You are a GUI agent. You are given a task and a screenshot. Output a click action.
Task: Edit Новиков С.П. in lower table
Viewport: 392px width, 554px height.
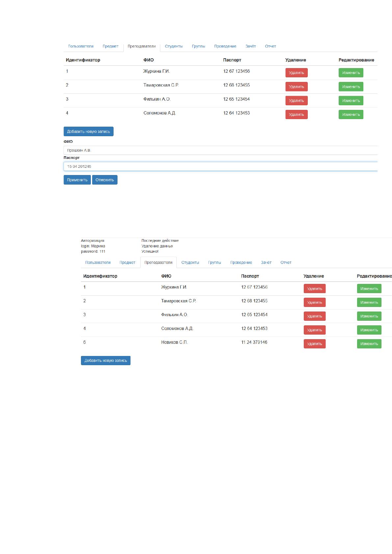coord(369,344)
